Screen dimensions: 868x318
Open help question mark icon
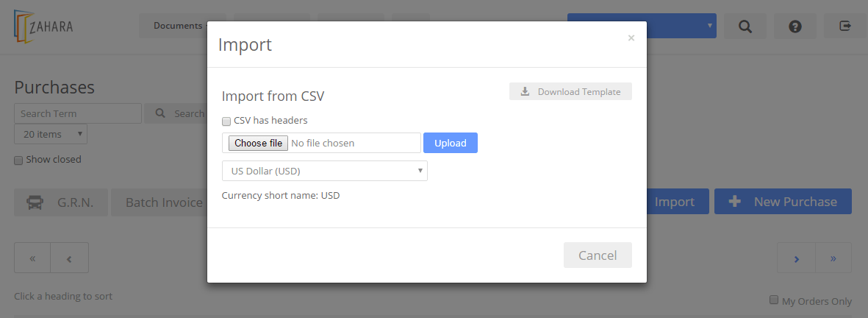click(795, 26)
